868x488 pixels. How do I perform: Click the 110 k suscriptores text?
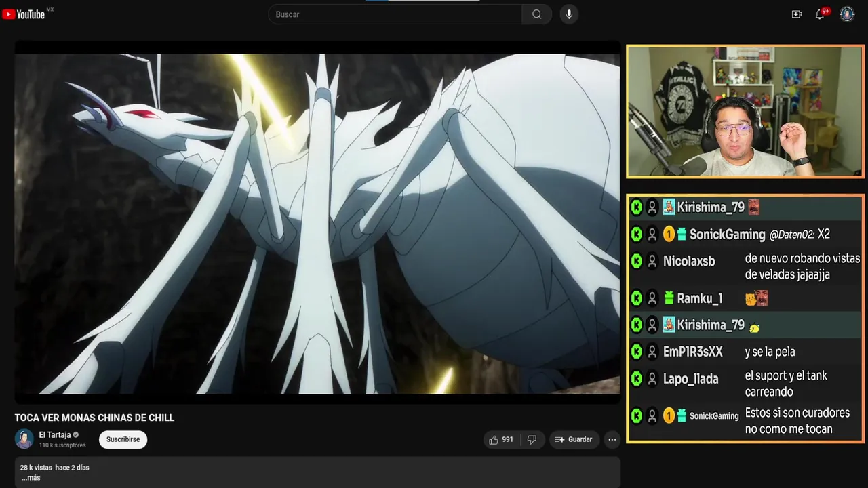[x=62, y=445]
